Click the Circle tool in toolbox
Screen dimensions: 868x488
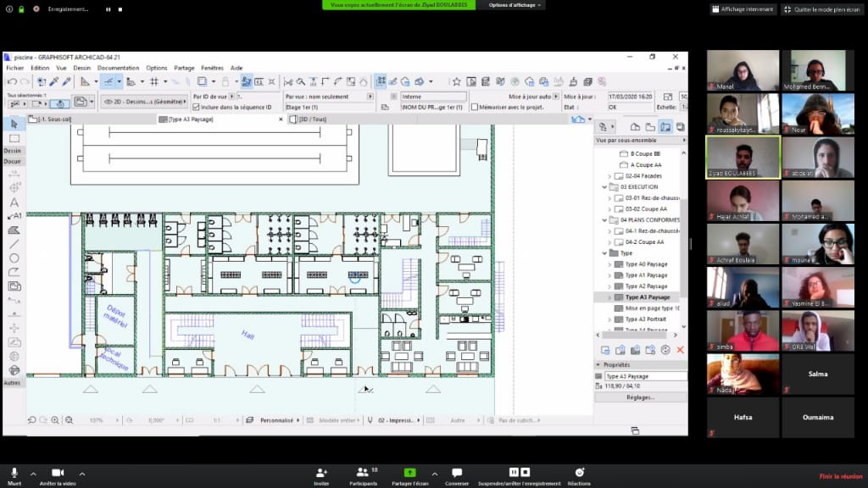[14, 258]
